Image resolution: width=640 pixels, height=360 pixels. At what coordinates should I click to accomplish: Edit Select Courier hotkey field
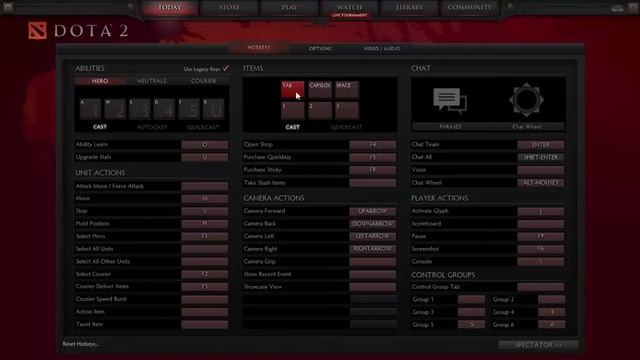pos(204,274)
